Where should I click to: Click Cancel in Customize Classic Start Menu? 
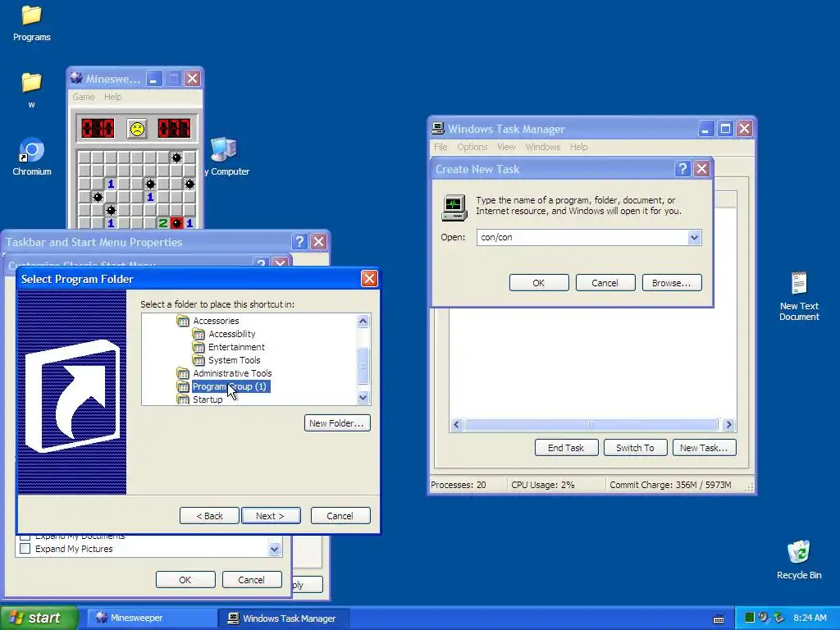pos(252,580)
